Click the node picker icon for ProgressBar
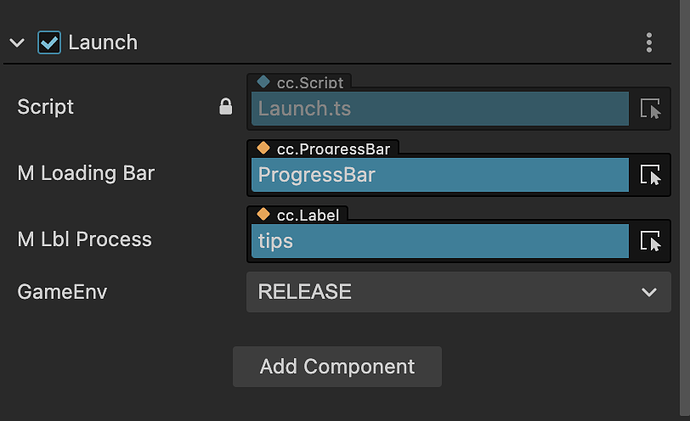Viewport: 690px width, 421px height. [x=650, y=175]
